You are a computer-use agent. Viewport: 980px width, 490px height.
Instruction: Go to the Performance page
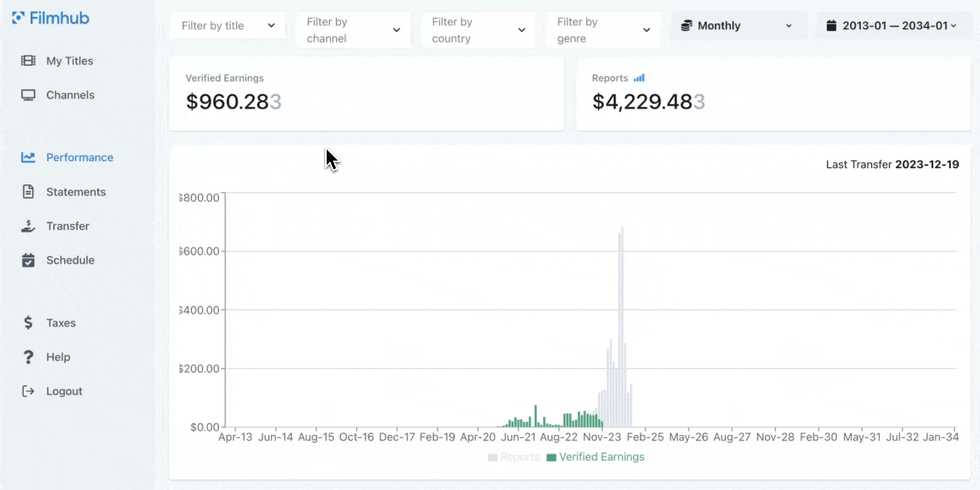(x=79, y=157)
